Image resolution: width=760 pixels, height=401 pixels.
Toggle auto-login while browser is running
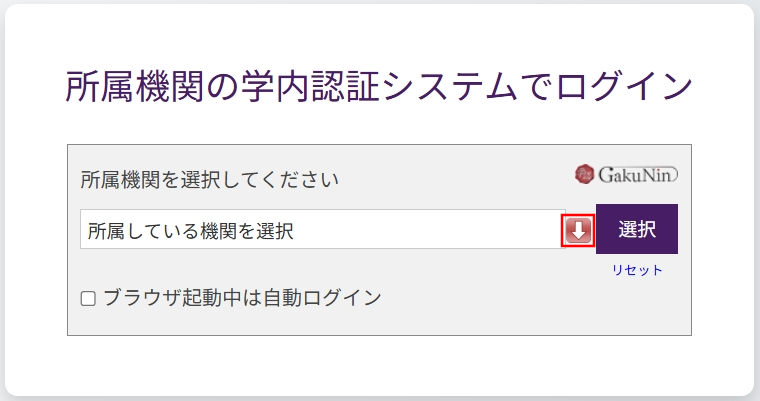tap(88, 298)
